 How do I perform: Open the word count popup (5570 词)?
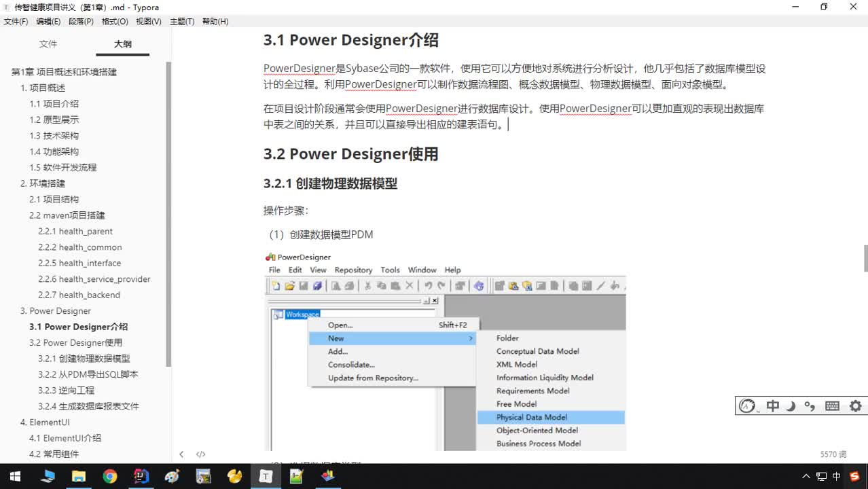[x=833, y=454]
